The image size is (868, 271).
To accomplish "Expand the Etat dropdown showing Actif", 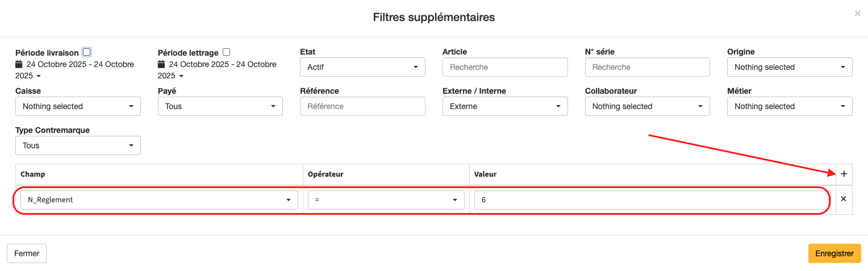I will [362, 67].
